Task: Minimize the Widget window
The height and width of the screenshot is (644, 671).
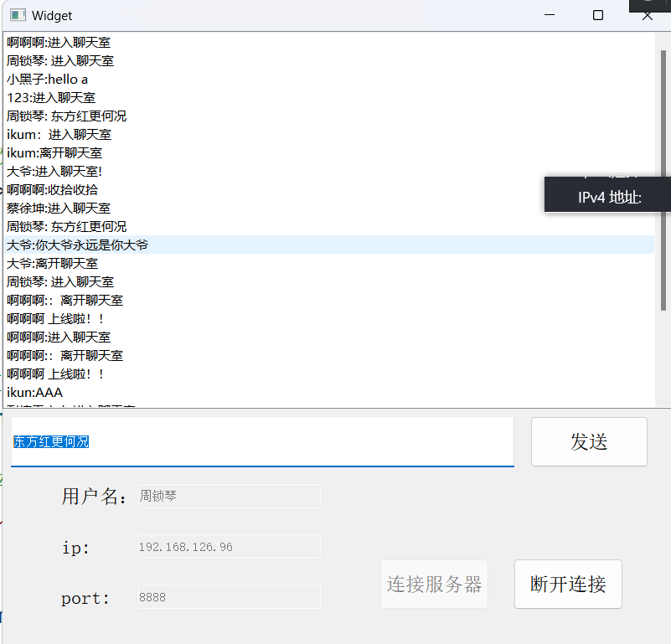Action: pyautogui.click(x=550, y=16)
